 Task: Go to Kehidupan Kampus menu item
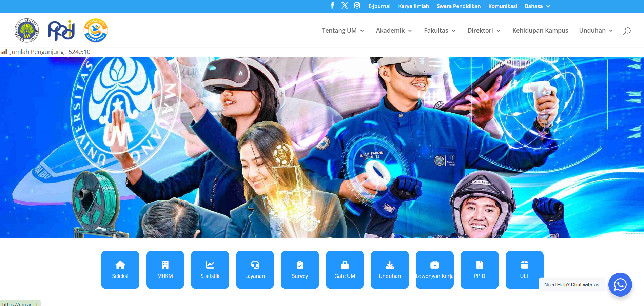click(540, 31)
